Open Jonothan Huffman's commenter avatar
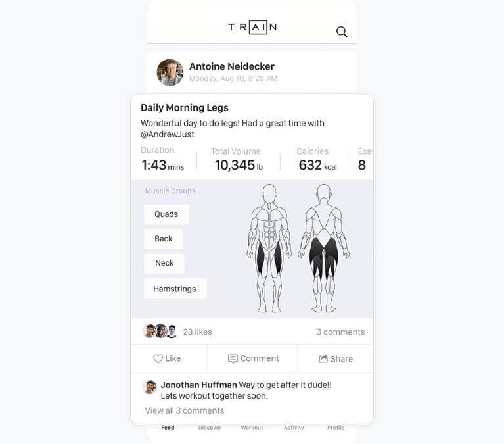504x444 pixels. [x=150, y=387]
